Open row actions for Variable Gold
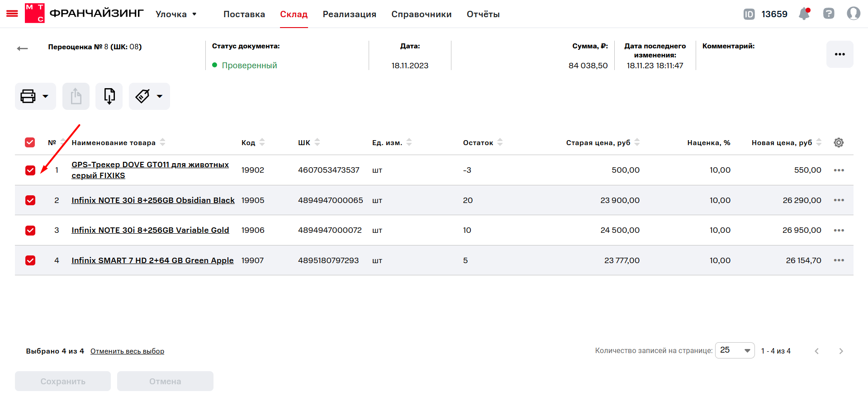 coord(839,231)
